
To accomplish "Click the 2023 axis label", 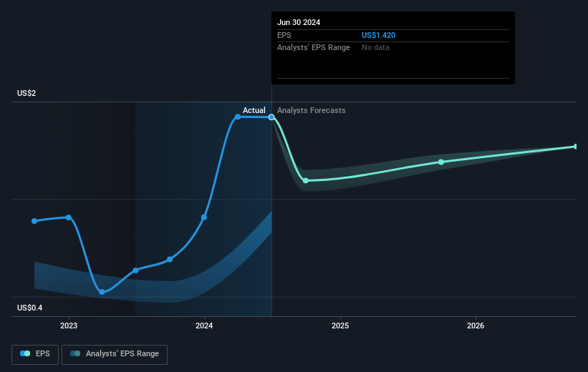I will pos(69,326).
